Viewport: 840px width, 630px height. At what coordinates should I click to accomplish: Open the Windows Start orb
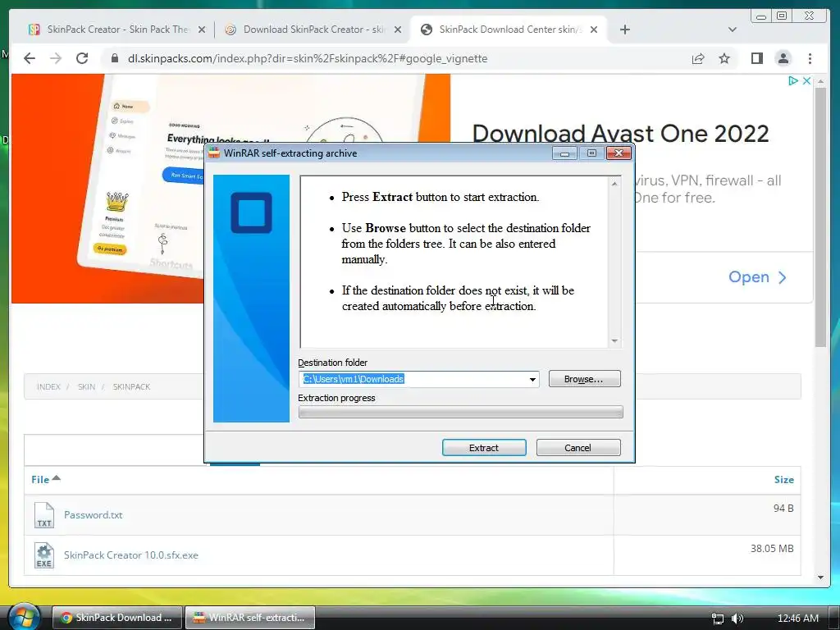pyautogui.click(x=24, y=616)
